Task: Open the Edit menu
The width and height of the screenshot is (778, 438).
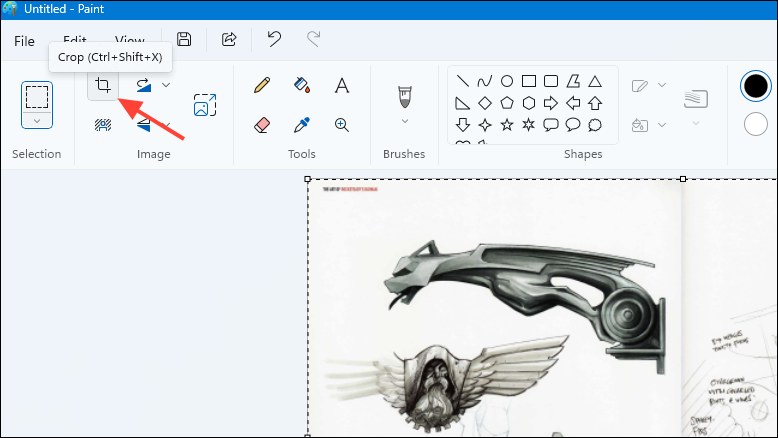Action: coord(75,39)
